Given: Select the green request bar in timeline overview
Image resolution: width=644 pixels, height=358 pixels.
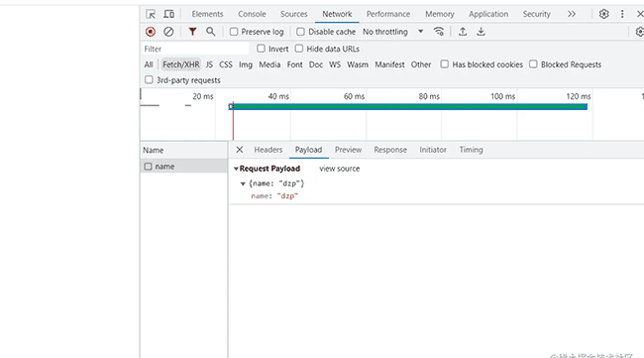Looking at the screenshot, I should 408,107.
